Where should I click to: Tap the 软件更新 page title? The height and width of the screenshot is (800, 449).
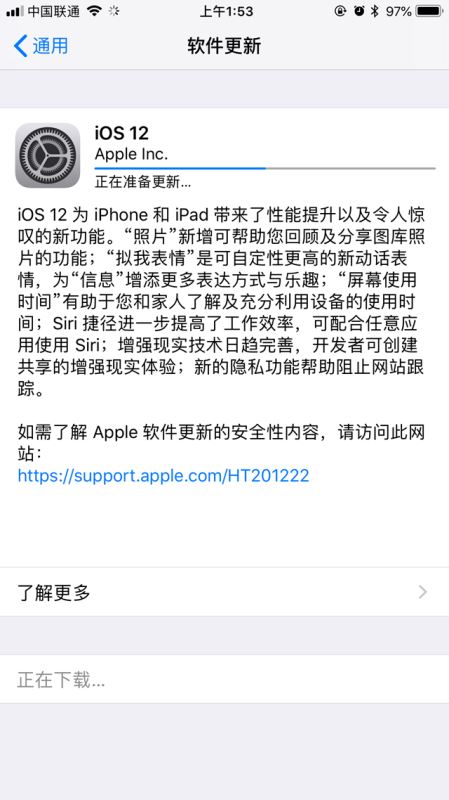click(224, 46)
